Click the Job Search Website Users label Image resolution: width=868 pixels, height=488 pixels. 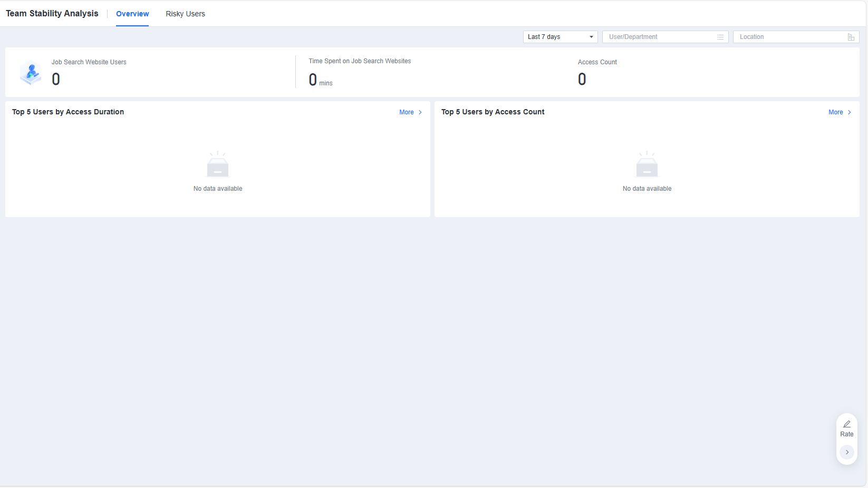click(89, 62)
